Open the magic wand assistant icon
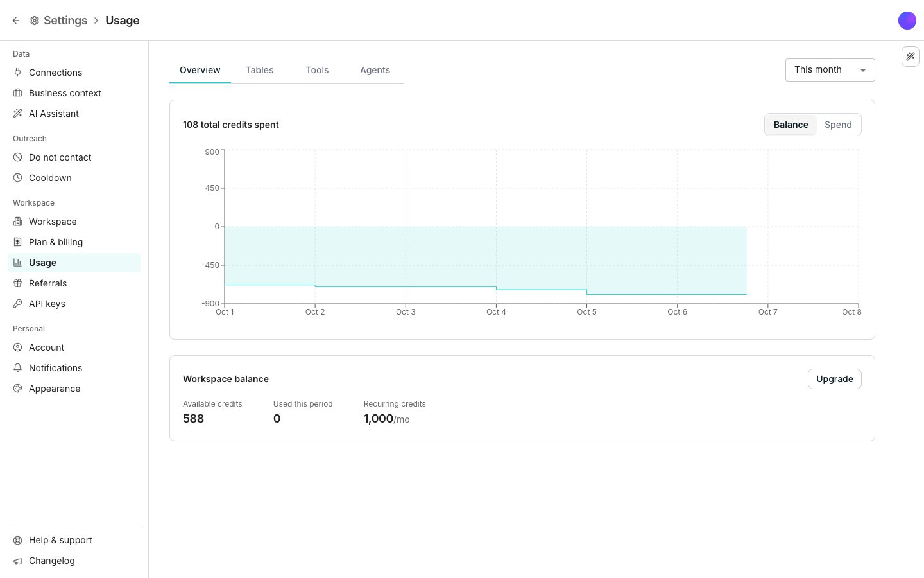 pyautogui.click(x=911, y=57)
